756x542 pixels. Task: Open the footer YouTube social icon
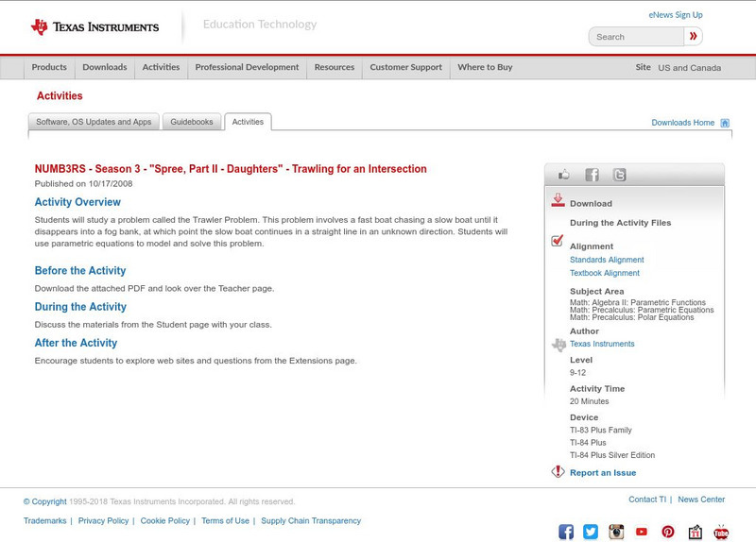coord(642,532)
